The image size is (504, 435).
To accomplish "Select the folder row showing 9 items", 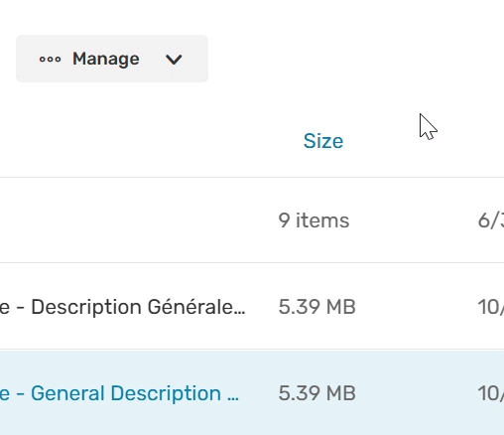I will [252, 220].
